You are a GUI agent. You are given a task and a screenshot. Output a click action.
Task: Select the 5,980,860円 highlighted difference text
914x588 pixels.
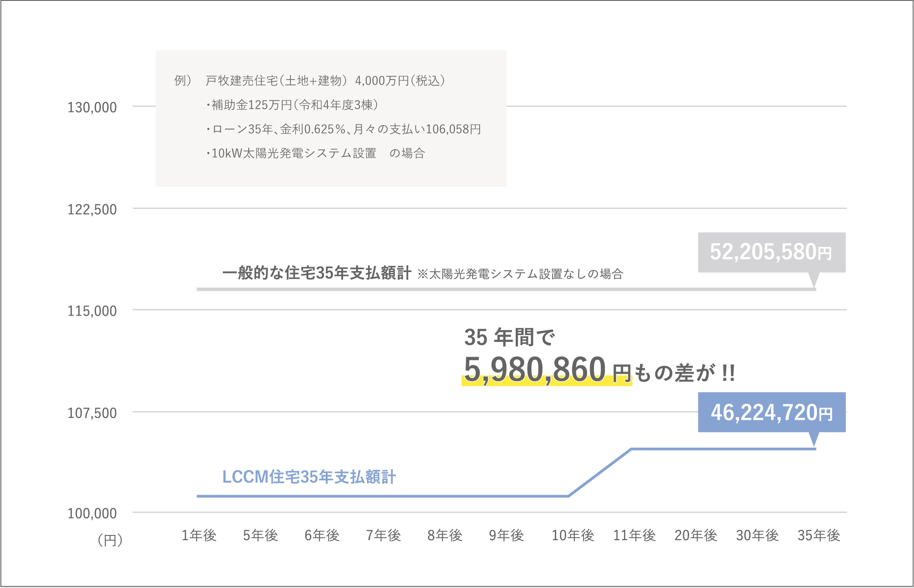(x=547, y=370)
